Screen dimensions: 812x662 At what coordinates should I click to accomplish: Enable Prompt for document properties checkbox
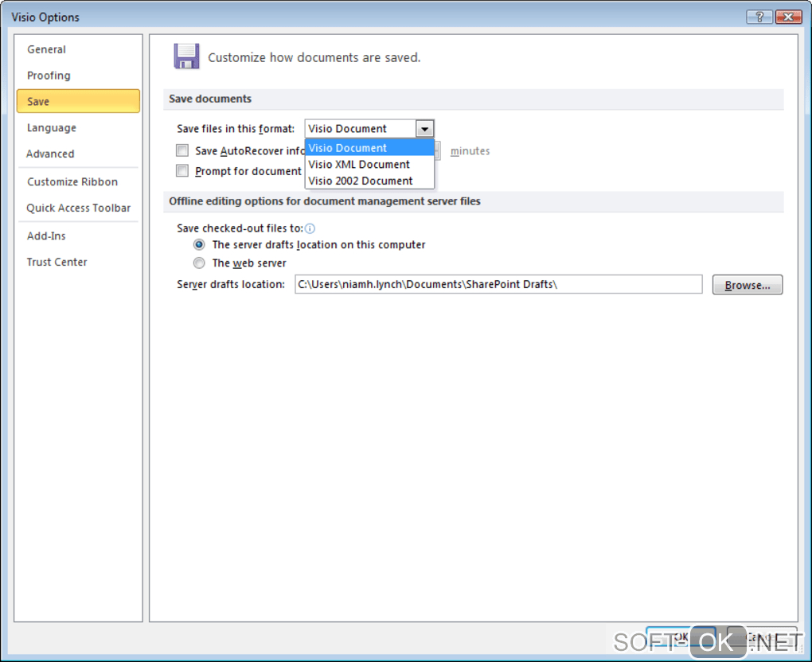click(x=182, y=171)
